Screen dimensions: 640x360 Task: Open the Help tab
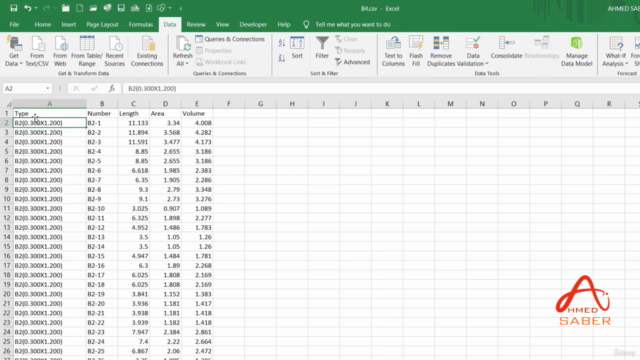click(x=284, y=24)
